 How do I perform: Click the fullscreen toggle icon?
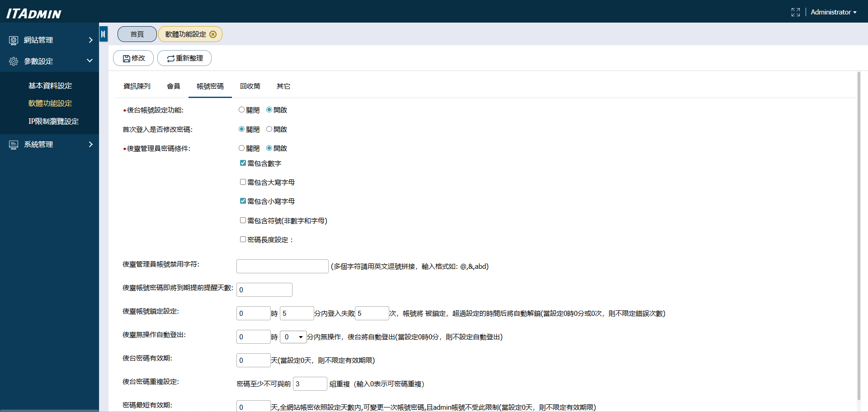(795, 12)
